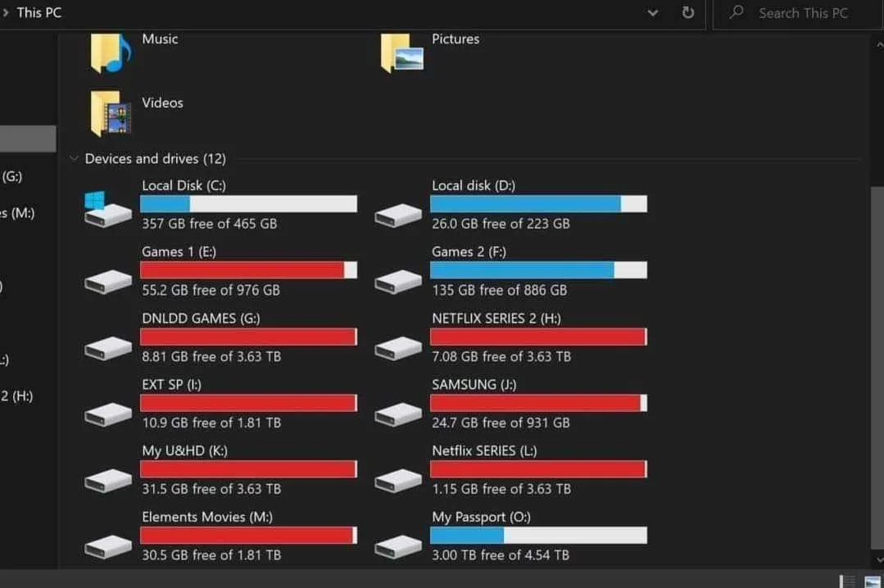884x588 pixels.
Task: Open address bar history dropdown
Action: [652, 12]
